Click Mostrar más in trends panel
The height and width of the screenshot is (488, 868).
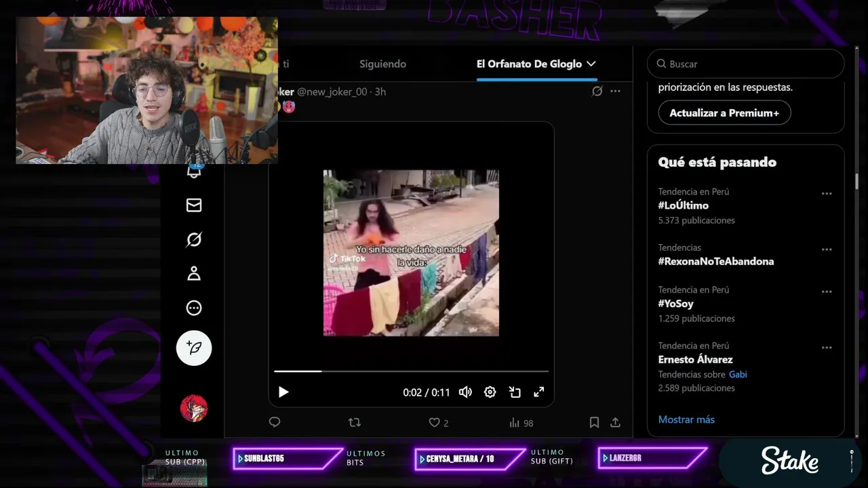(686, 420)
